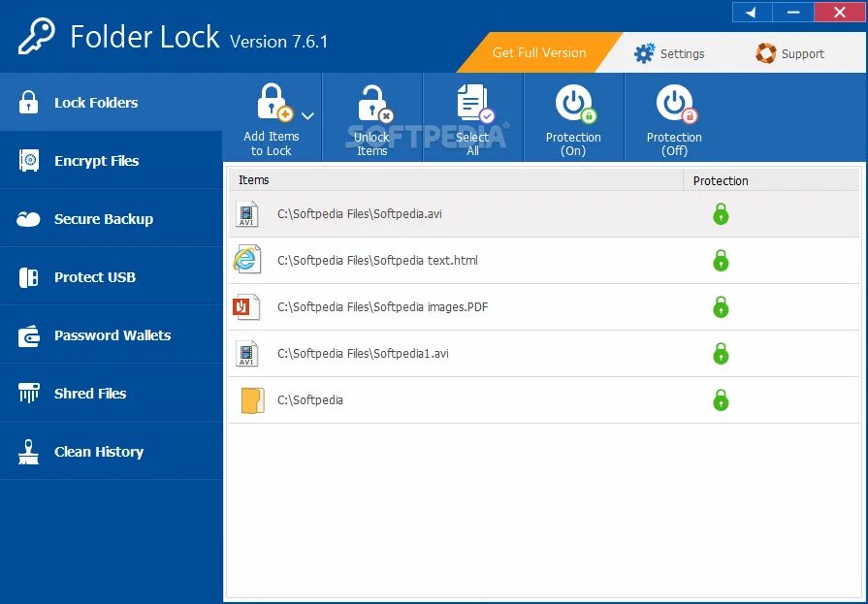The height and width of the screenshot is (604, 868).
Task: Select the C:\Softpedia folder row
Action: coord(544,400)
